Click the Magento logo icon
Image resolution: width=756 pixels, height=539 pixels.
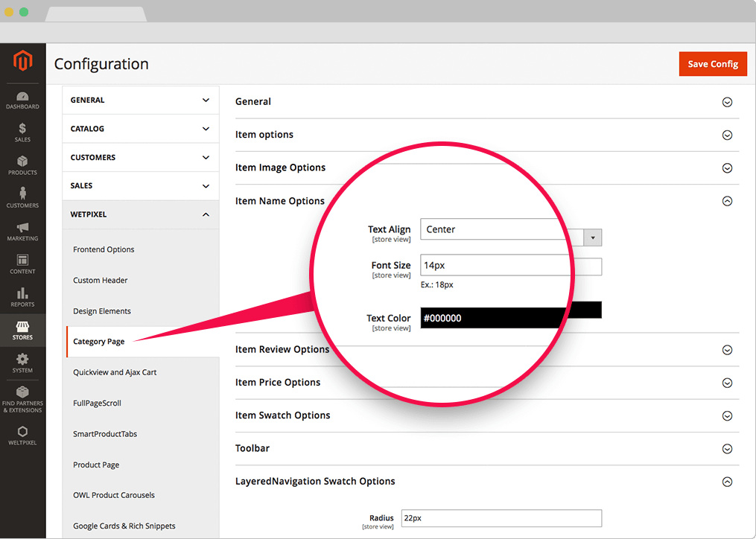pos(22,62)
